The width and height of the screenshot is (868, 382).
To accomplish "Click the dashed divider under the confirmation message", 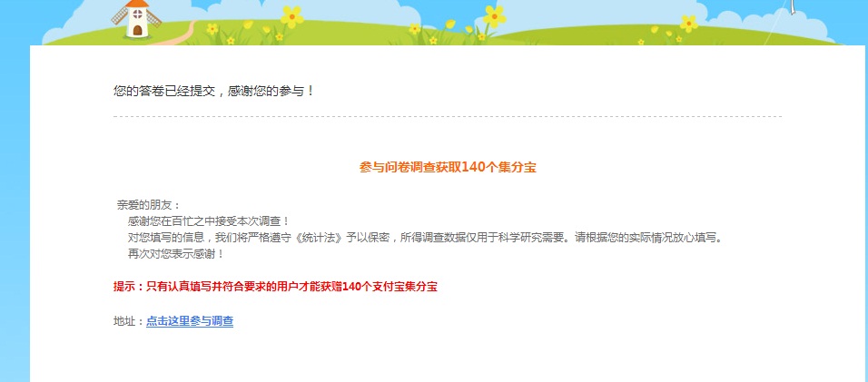I will click(x=448, y=117).
